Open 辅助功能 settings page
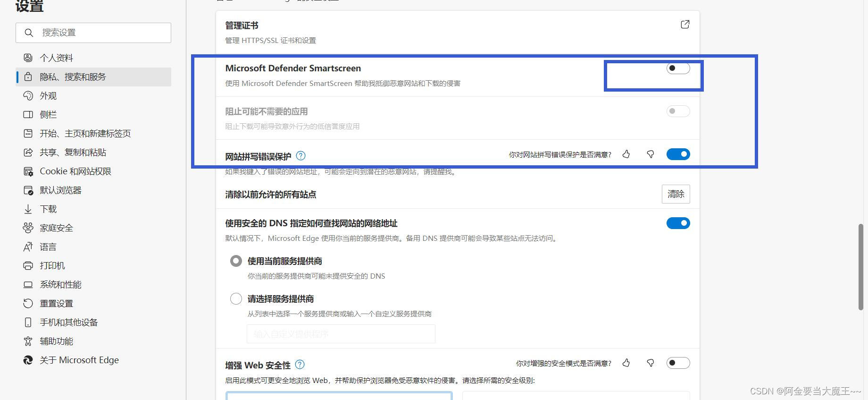 (x=93, y=341)
